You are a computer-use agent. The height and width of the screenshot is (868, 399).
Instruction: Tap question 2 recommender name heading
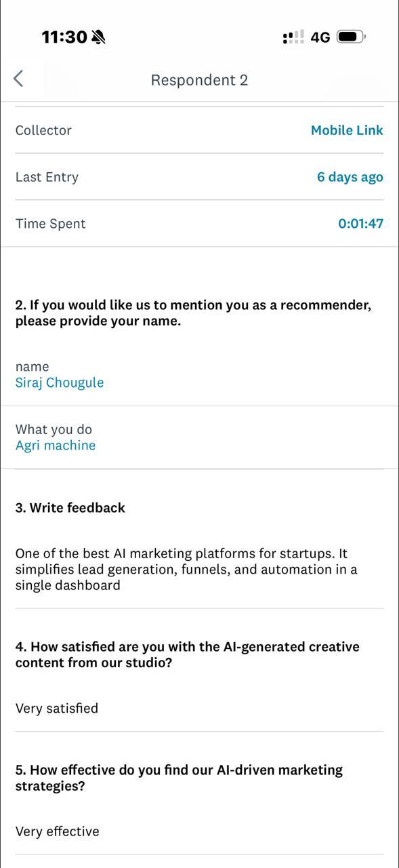tap(193, 313)
